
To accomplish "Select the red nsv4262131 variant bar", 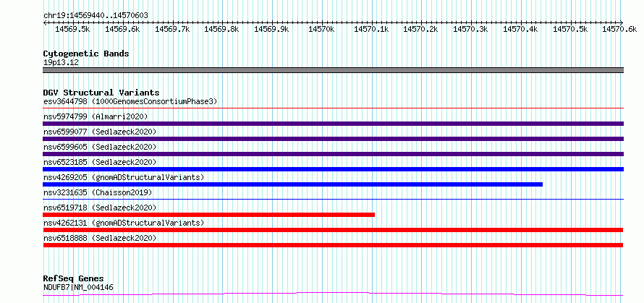I will click(x=333, y=230).
